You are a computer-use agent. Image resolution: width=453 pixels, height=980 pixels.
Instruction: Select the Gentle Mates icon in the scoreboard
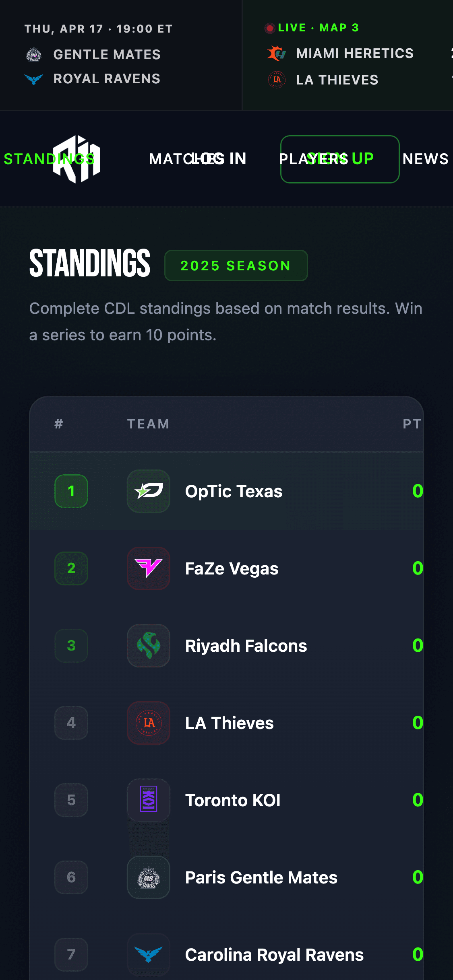34,54
